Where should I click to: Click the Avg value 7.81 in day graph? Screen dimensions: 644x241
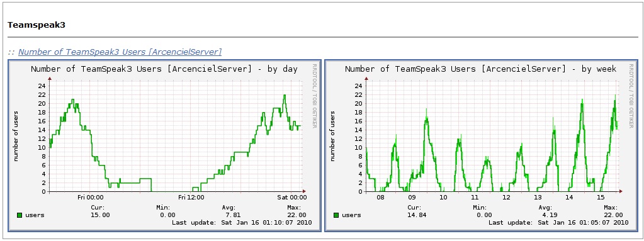click(x=233, y=215)
